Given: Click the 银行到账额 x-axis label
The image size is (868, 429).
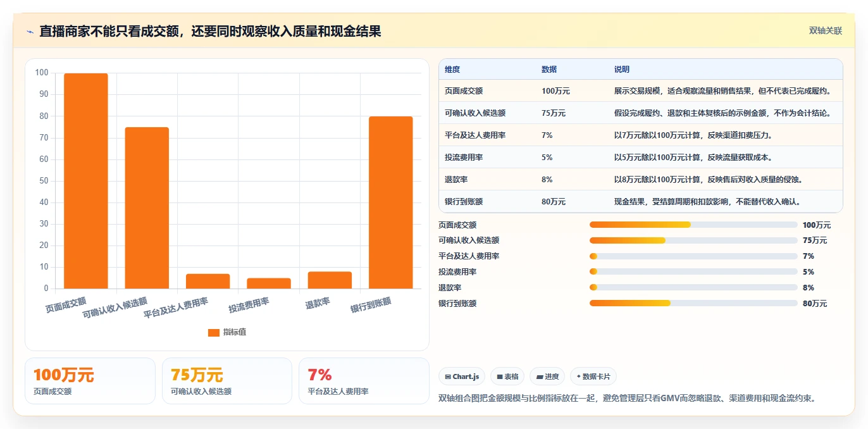Looking at the screenshot, I should click(x=371, y=305).
